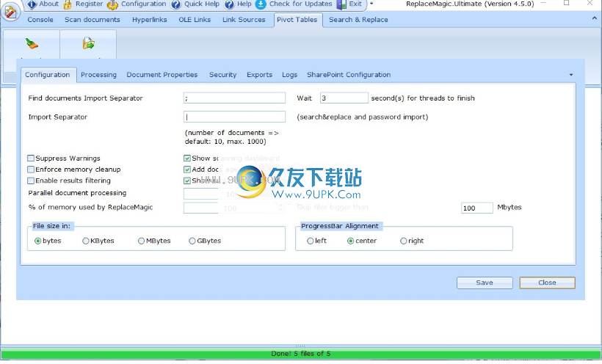602x364 pixels.
Task: Save the configuration settings
Action: (485, 283)
